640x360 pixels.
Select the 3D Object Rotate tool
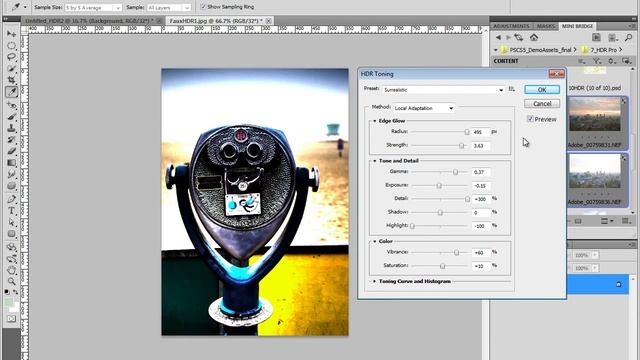[x=11, y=247]
